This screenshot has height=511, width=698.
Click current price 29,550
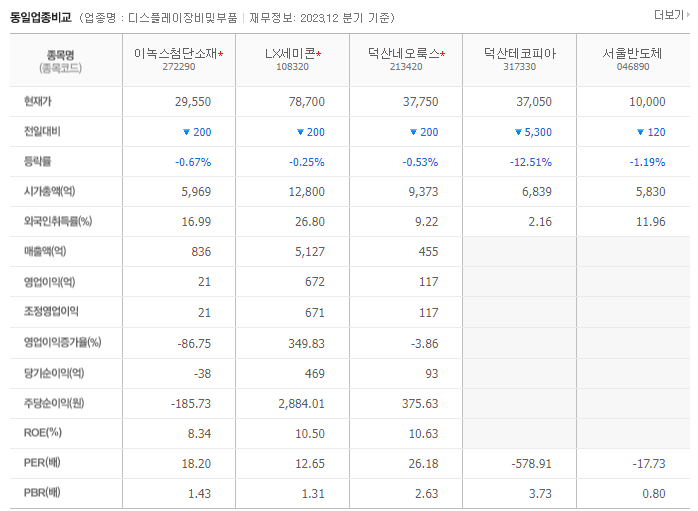(193, 102)
